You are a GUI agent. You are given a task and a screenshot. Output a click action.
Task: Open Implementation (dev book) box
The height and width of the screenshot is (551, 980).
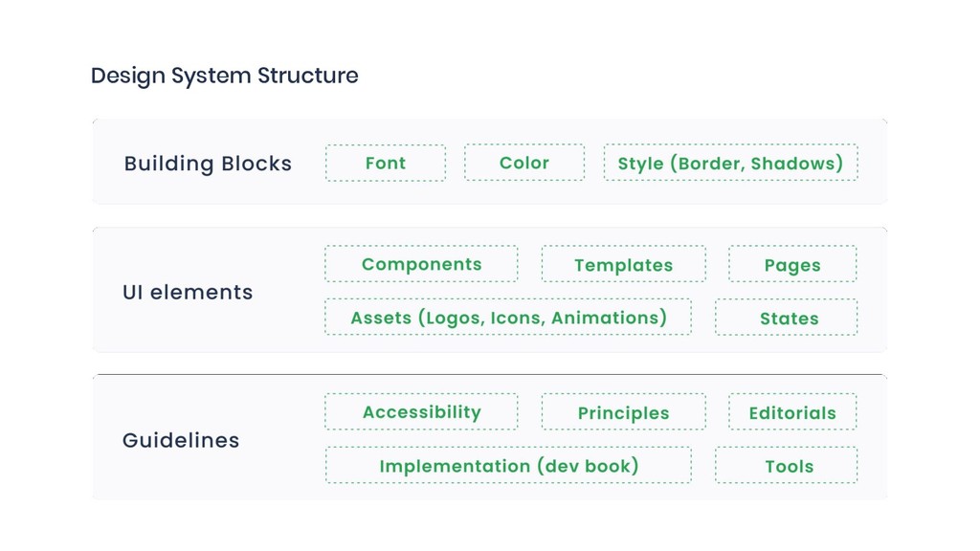point(508,466)
